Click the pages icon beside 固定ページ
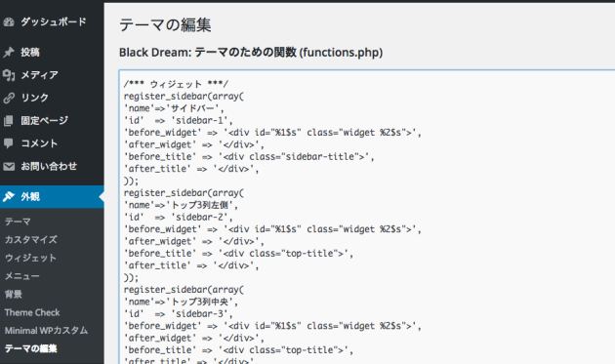 [x=9, y=120]
